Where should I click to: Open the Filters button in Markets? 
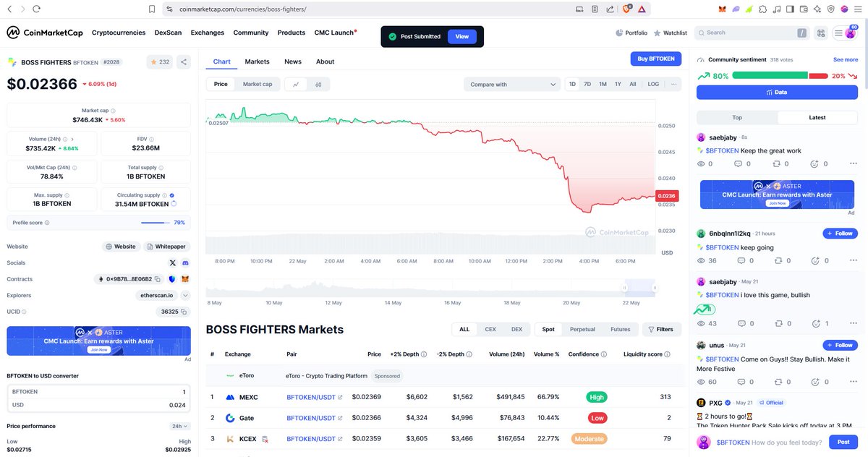(662, 329)
